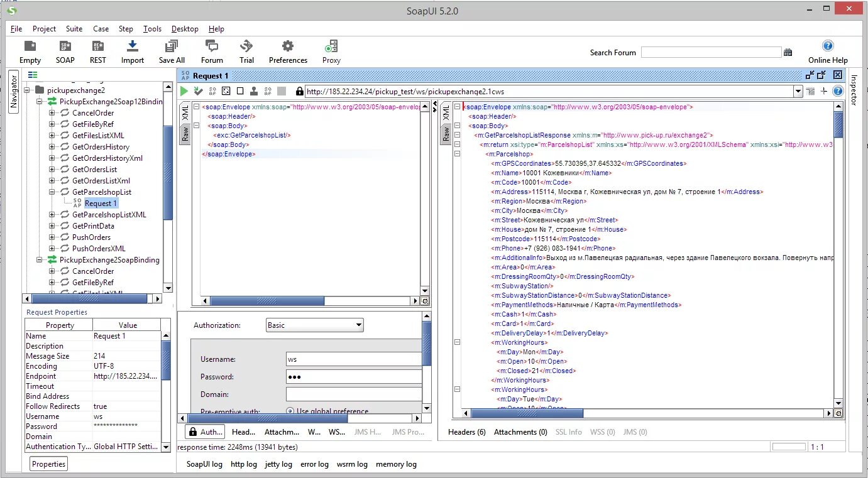Open the Project menu
The image size is (868, 478).
(x=44, y=29)
